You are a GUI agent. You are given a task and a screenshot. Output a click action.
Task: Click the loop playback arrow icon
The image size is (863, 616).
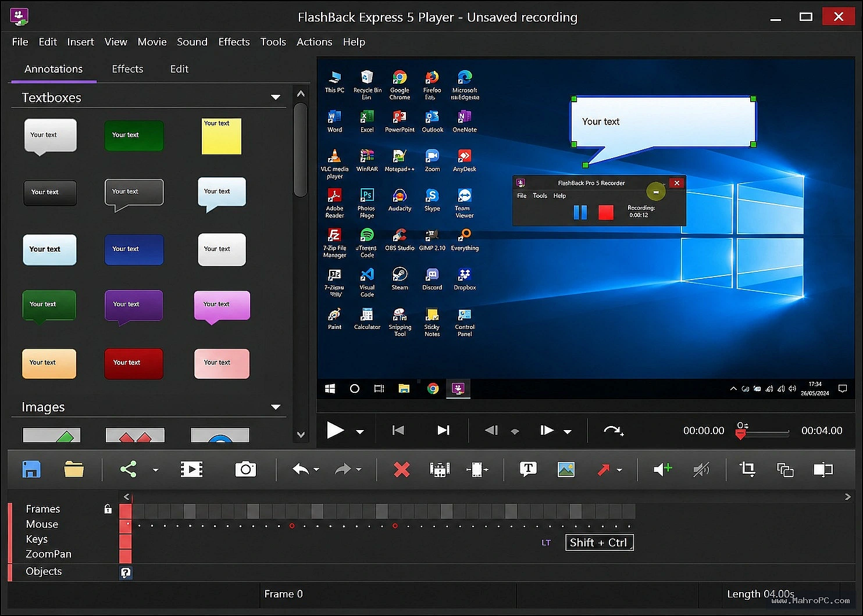[613, 431]
